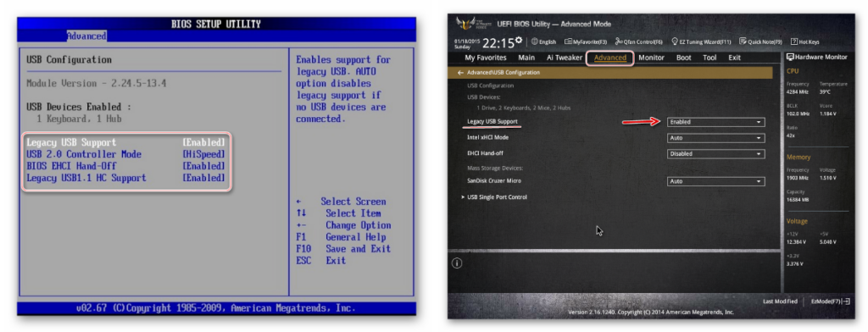Toggle Legacy USB1.1 HC Support [Enabled] value
Viewport: 868px width, 332px height.
point(203,178)
